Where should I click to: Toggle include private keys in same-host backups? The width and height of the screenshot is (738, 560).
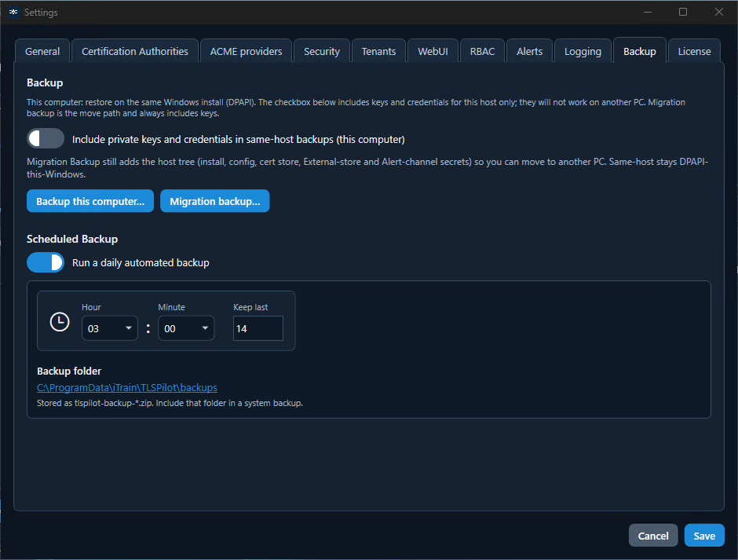pyautogui.click(x=46, y=139)
